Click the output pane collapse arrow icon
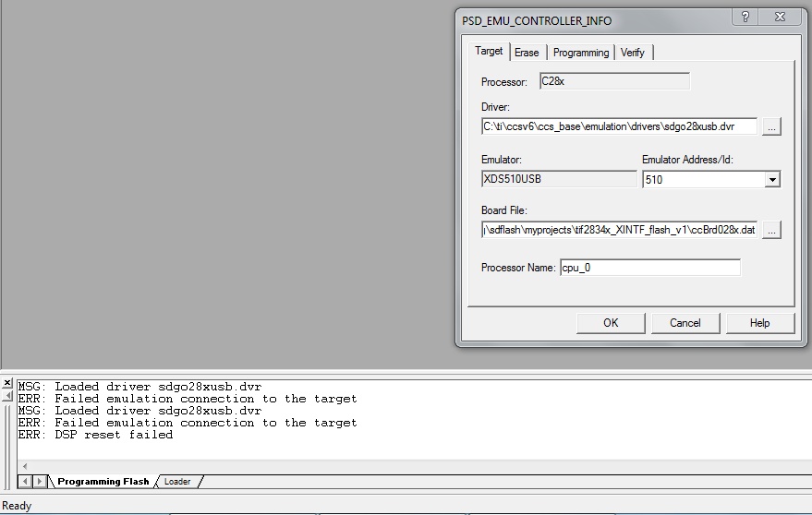The image size is (812, 515). 7,396
